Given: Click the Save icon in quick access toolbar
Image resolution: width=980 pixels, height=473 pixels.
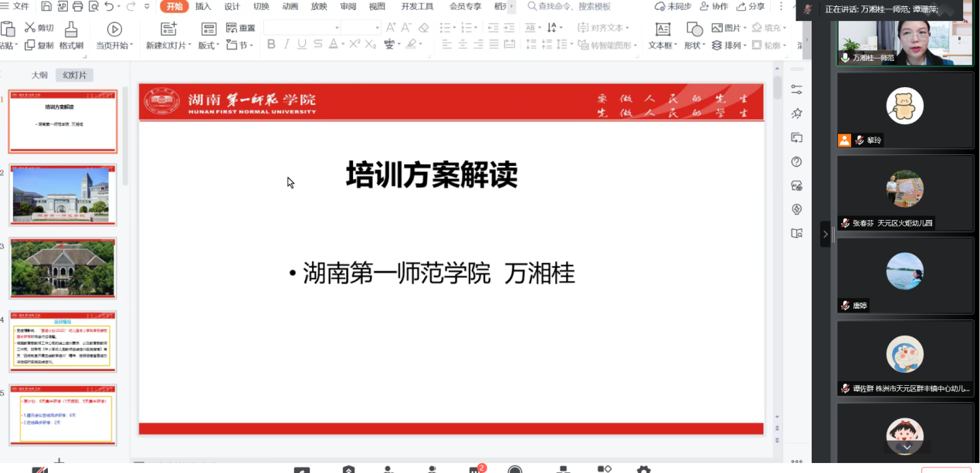Looking at the screenshot, I should click(47, 7).
